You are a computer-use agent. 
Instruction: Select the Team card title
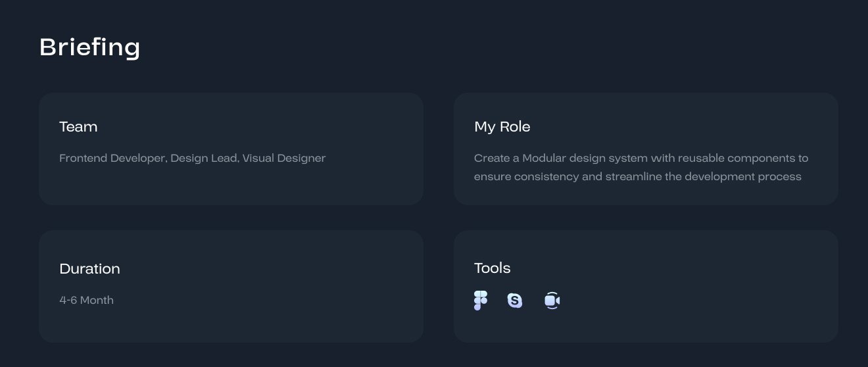(x=78, y=127)
